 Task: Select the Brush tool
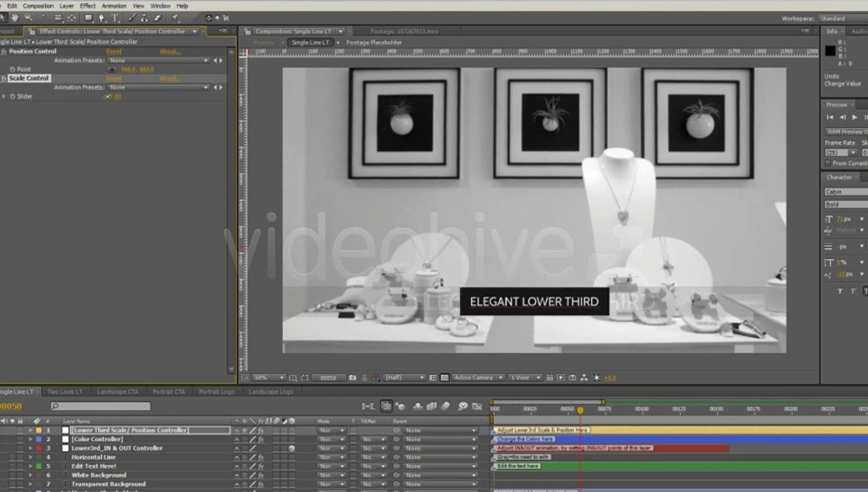[132, 18]
